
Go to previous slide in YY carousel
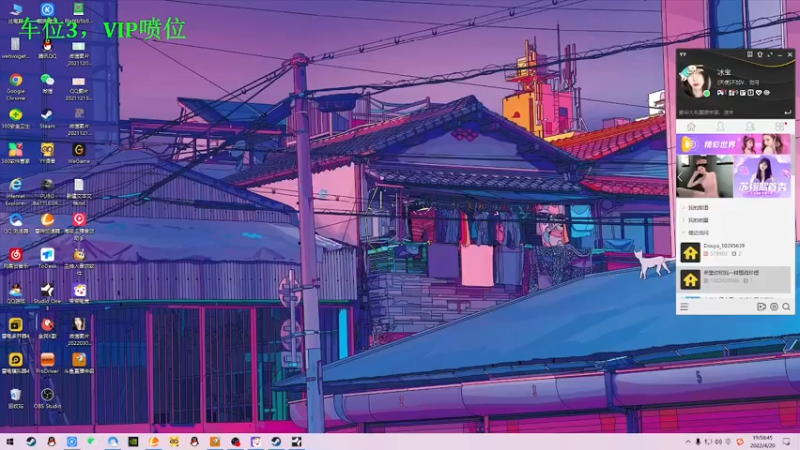pos(680,177)
